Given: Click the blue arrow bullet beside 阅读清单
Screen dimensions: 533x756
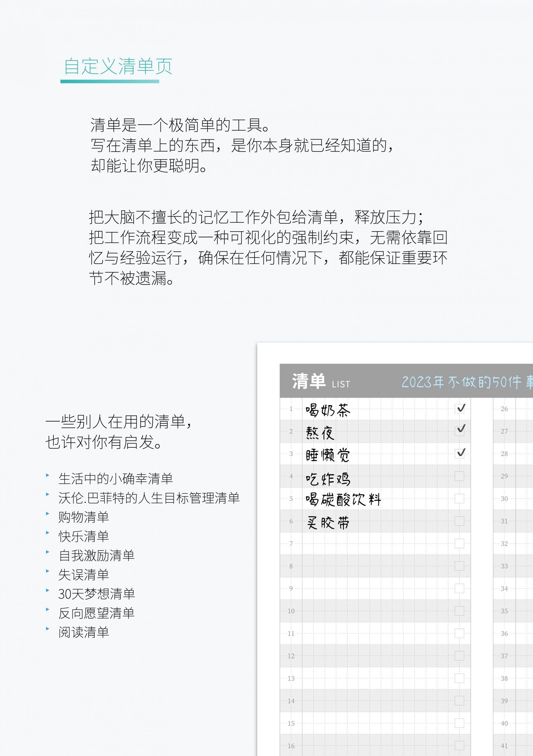Looking at the screenshot, I should click(48, 629).
